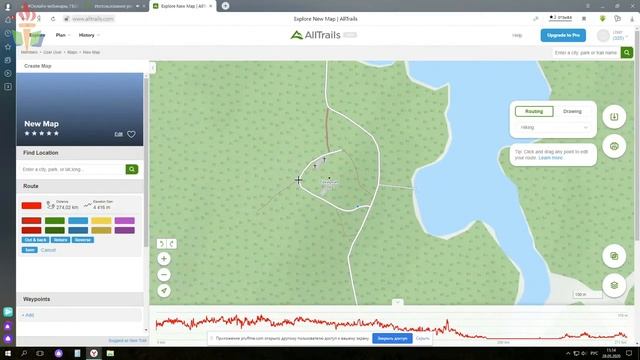Image resolution: width=640 pixels, height=360 pixels.
Task: Collapse the elevation profile chevron
Action: [398, 302]
